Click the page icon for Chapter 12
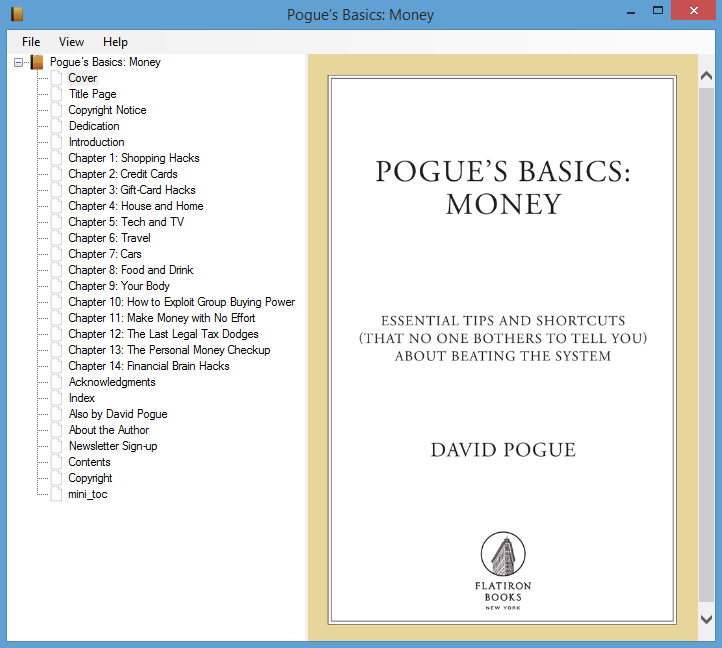Viewport: 722px width, 648px height. tap(56, 334)
